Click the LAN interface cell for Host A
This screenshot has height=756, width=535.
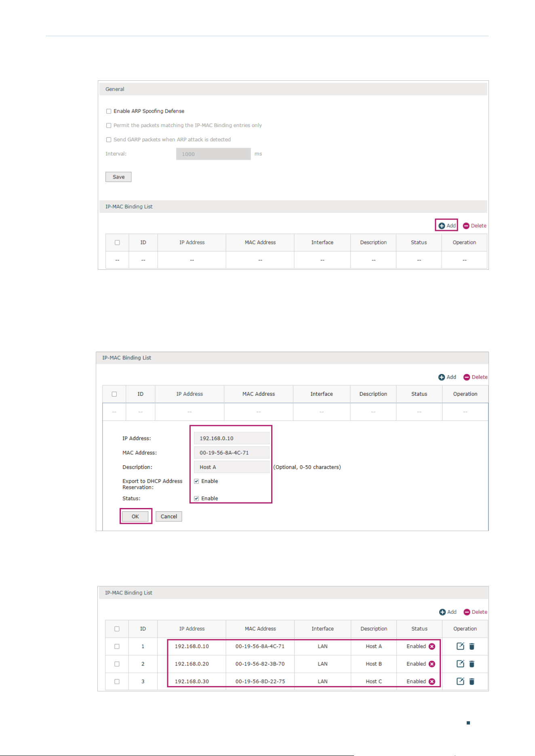click(x=322, y=647)
